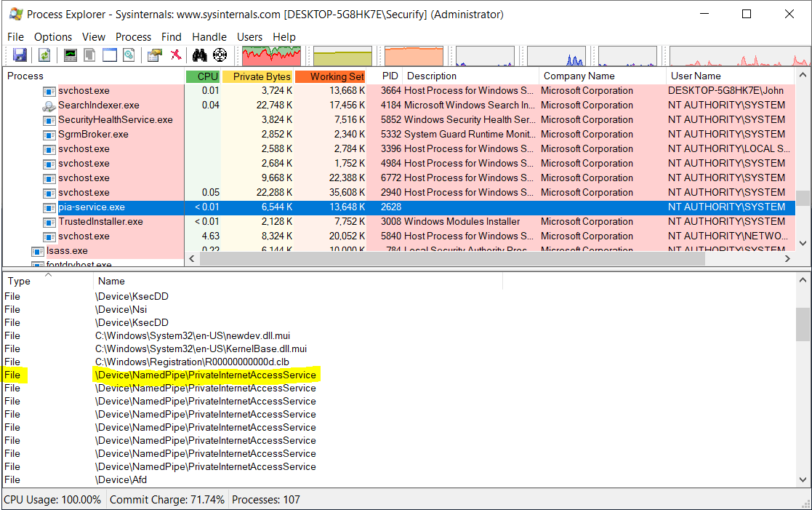Screen dimensions: 812x510
Task: Sort lower pane by the Type column header
Action: click(48, 281)
